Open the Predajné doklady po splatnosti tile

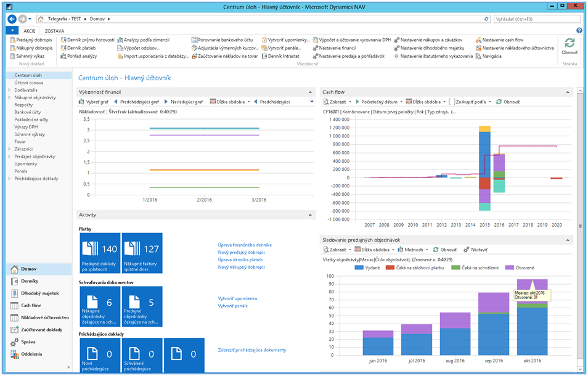point(100,253)
